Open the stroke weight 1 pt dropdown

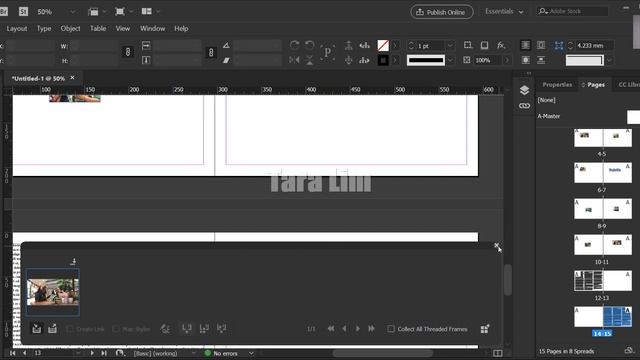click(x=450, y=46)
